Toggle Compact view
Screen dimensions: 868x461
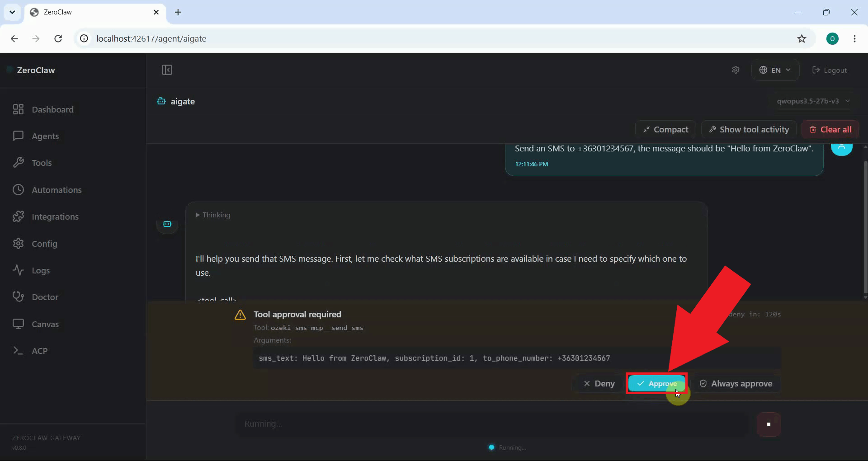pyautogui.click(x=666, y=130)
